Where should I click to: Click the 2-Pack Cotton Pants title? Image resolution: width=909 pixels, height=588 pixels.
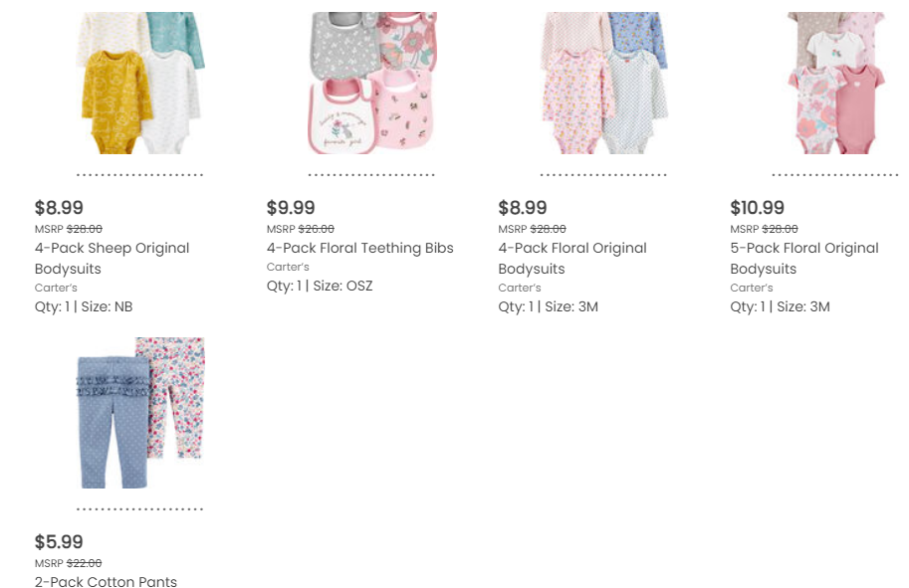(x=106, y=582)
